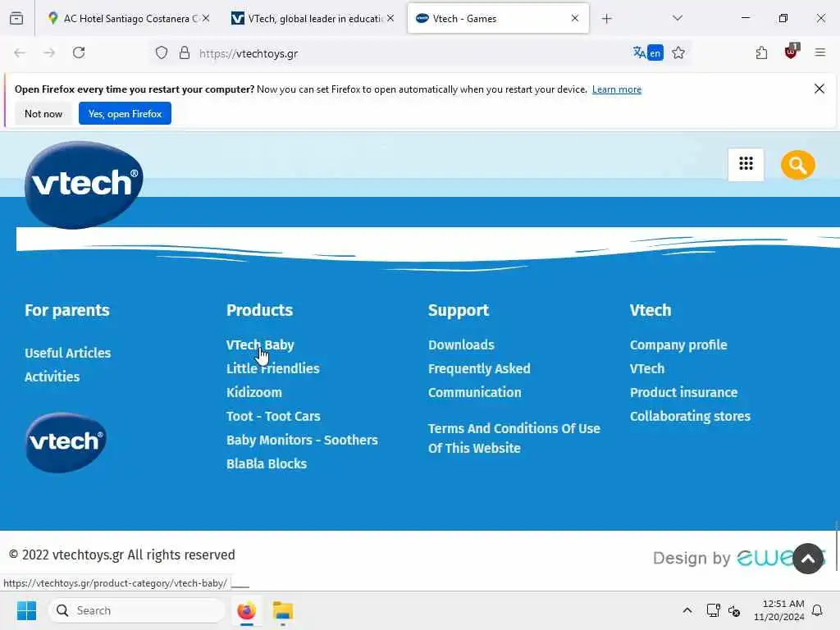Show hidden system tray icons
The width and height of the screenshot is (840, 630).
687,610
